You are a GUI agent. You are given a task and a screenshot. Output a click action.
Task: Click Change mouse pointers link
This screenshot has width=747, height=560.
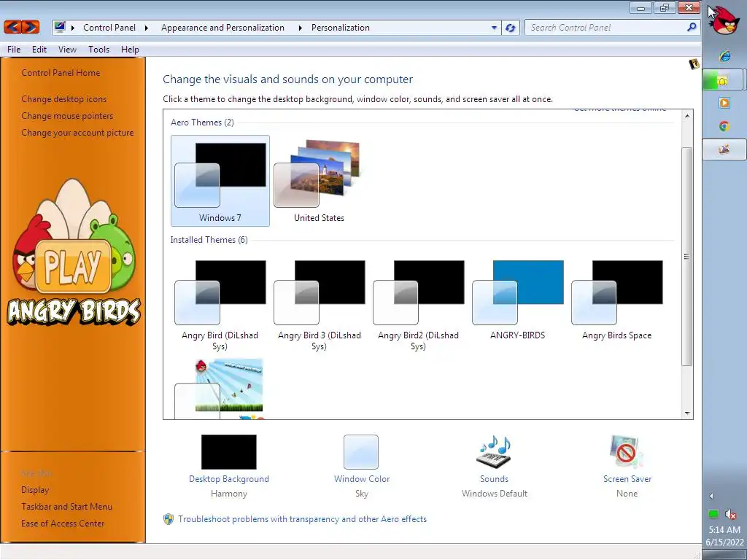(67, 116)
